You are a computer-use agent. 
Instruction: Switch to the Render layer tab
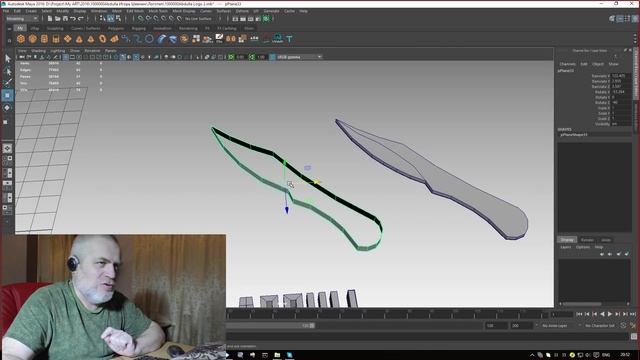587,240
